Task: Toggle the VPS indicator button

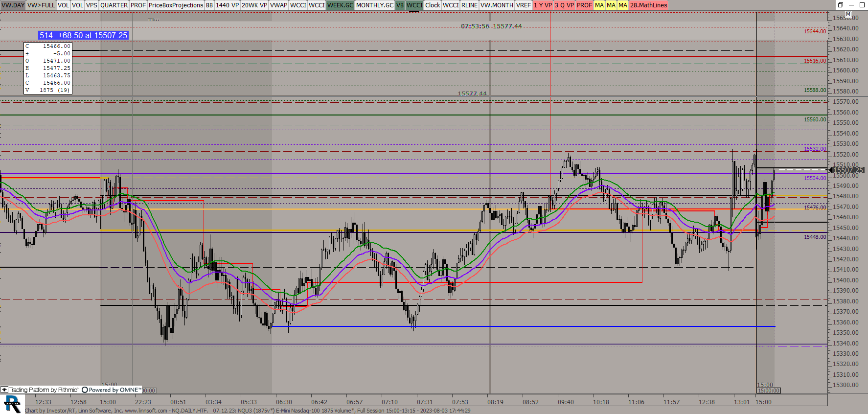Action: click(x=91, y=5)
